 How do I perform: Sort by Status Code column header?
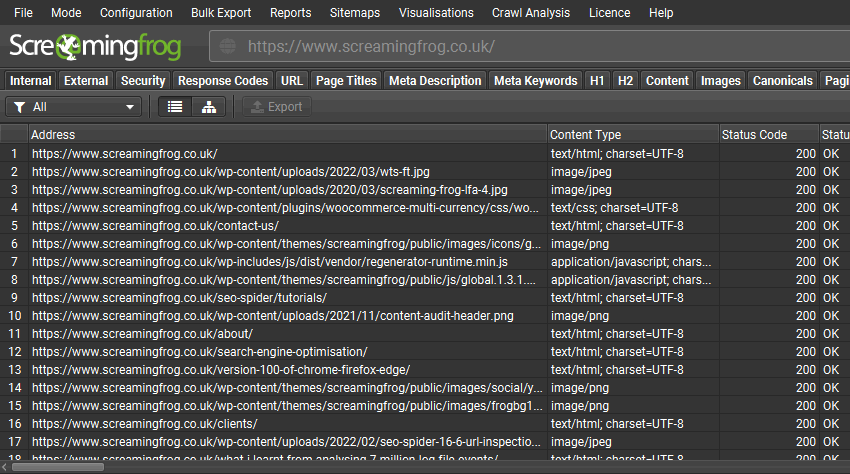[769, 134]
